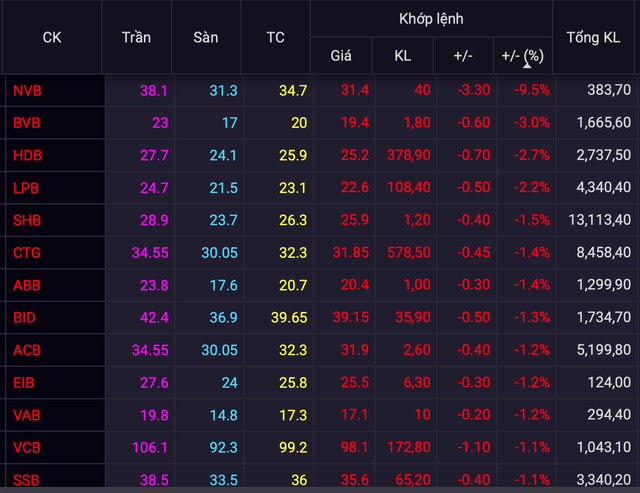Select the TC column header
This screenshot has width=640, height=493.
pos(275,37)
